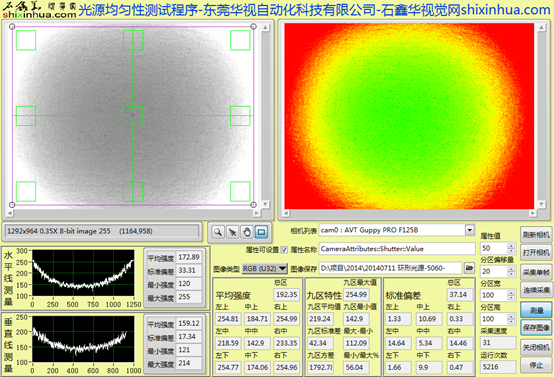Select the zoom magnifier tool
554x377 pixels.
[x=218, y=232]
